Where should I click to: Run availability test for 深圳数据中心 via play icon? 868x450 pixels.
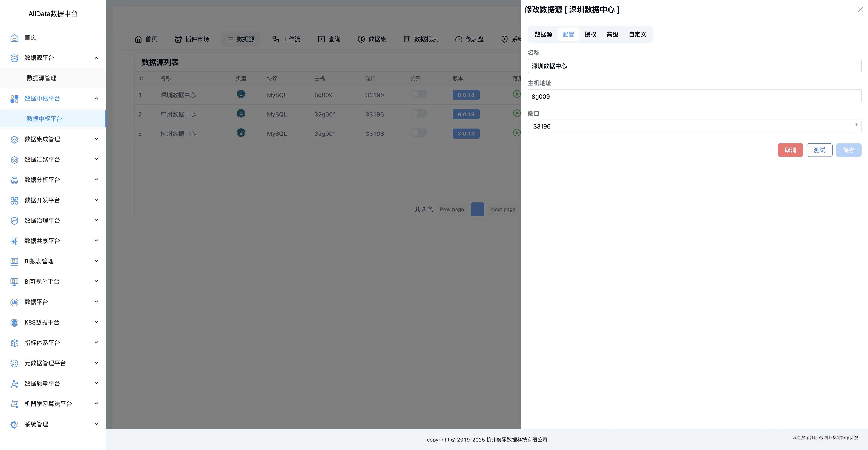tap(517, 94)
